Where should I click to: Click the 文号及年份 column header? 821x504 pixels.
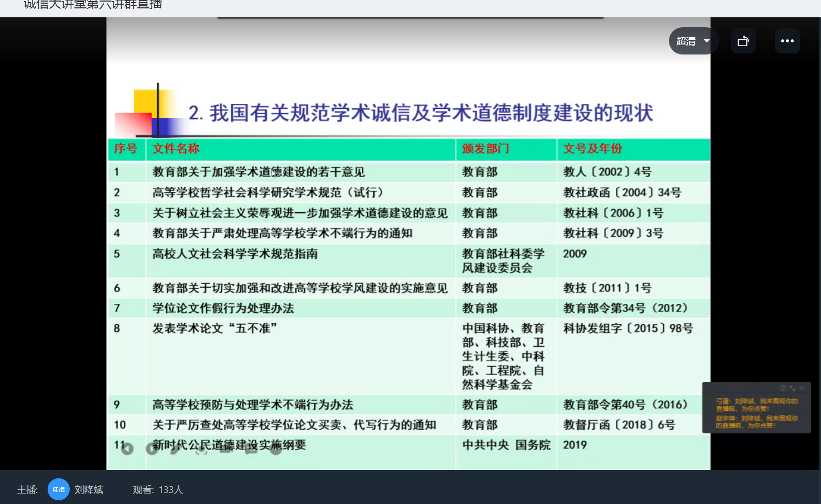pos(592,149)
